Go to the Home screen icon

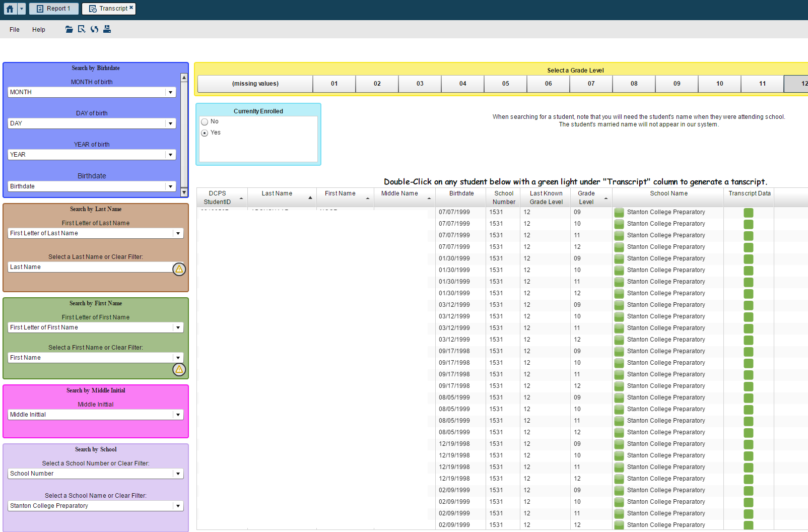pos(9,8)
